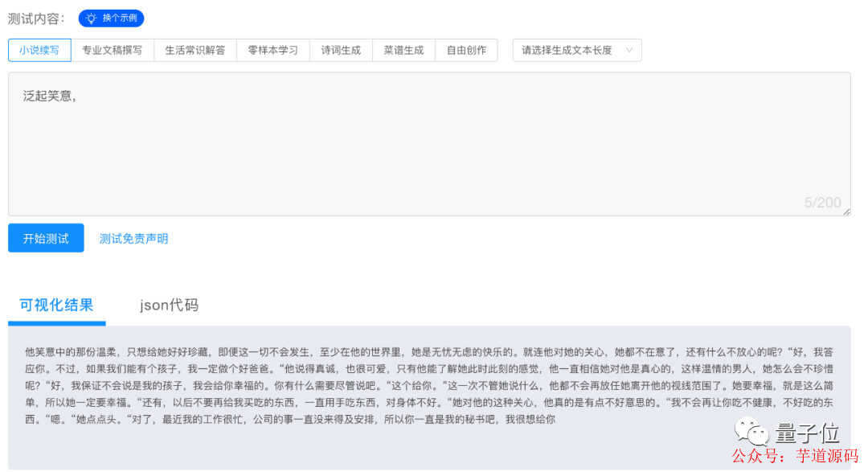Image resolution: width=868 pixels, height=472 pixels.
Task: Choose the 菜谱生成 option
Action: tap(403, 49)
